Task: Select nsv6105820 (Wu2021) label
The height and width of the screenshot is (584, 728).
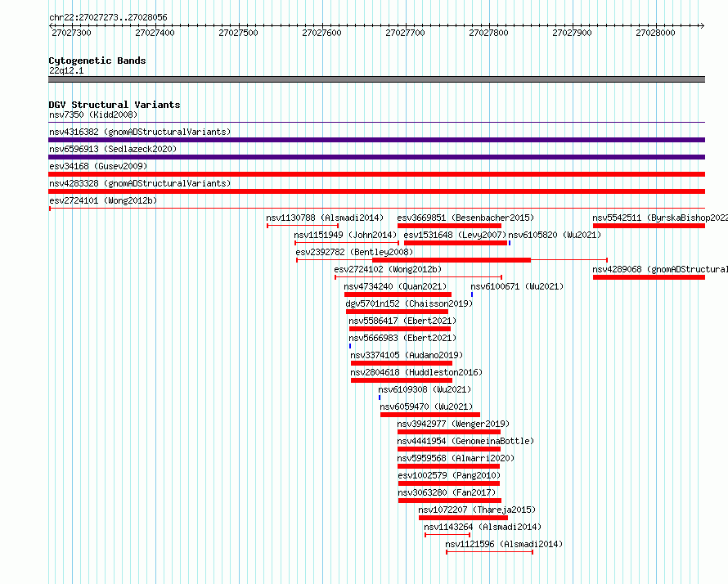Action: click(555, 235)
